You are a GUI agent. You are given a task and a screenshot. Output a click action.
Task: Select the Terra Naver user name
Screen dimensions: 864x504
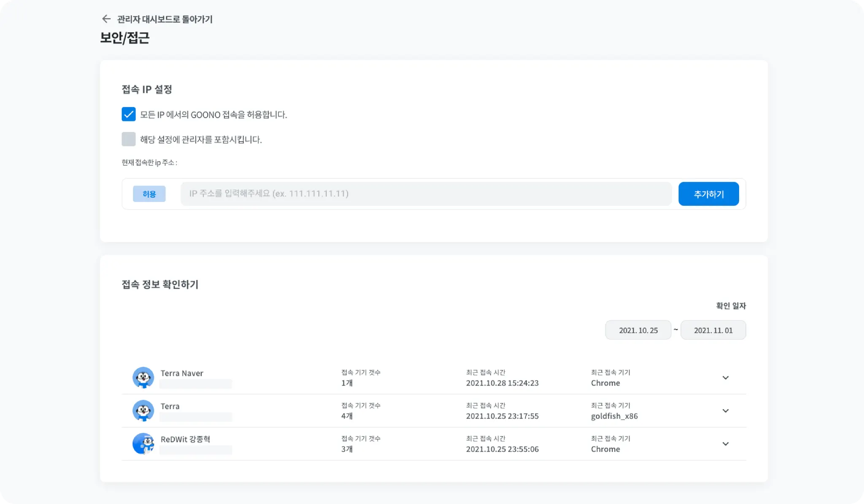click(182, 373)
